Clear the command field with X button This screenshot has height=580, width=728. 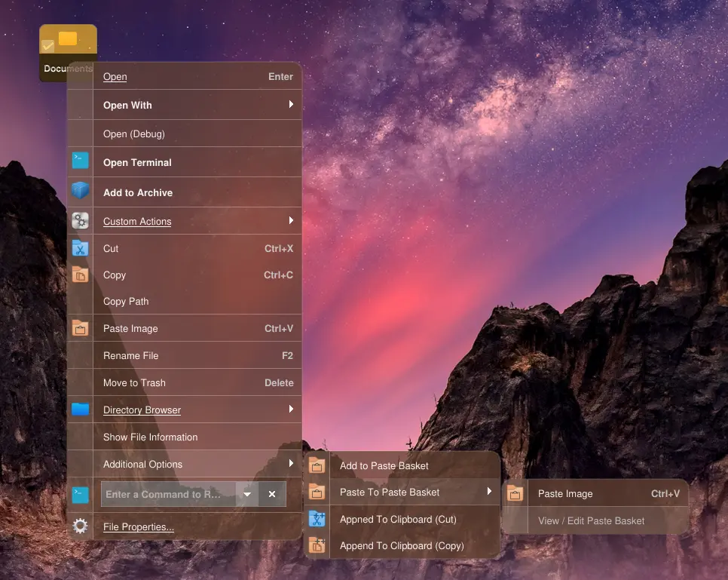(272, 494)
